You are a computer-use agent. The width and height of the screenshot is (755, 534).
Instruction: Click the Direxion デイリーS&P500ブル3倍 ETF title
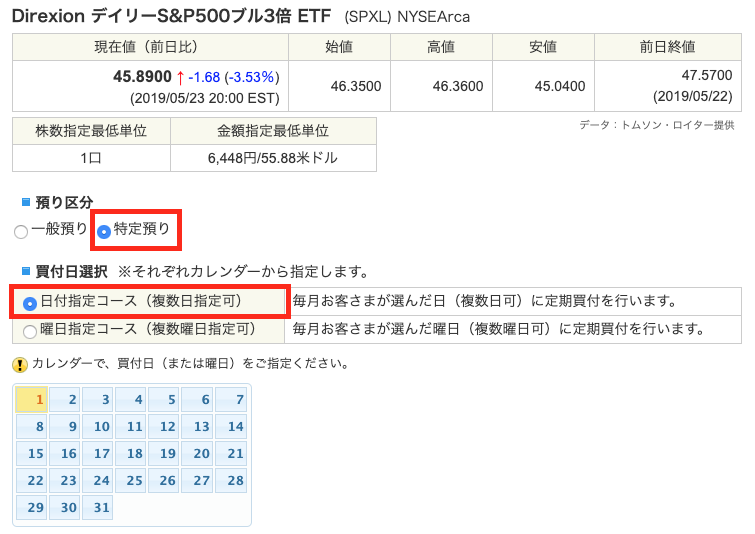pos(171,16)
